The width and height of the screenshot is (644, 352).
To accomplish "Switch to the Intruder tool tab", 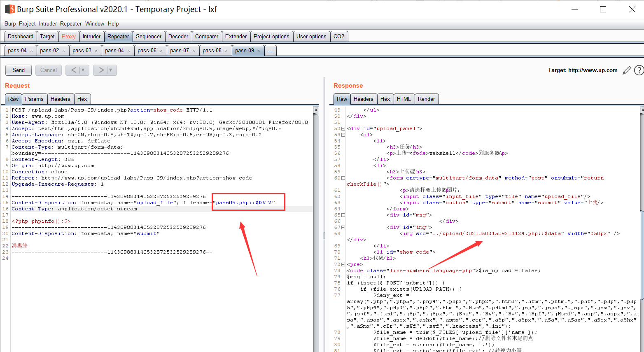I will [x=91, y=36].
